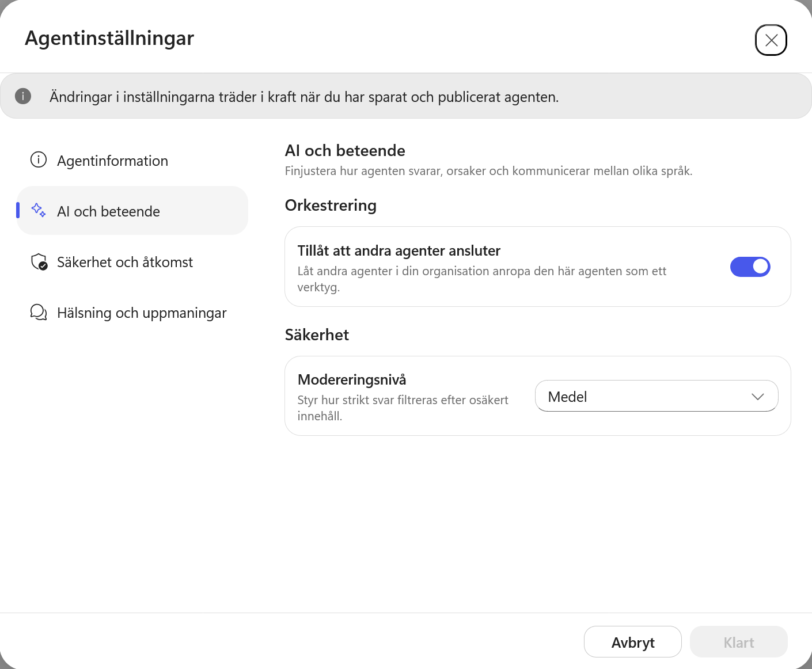
Task: Click the sparkle icon for AI och beteende
Action: tap(39, 210)
